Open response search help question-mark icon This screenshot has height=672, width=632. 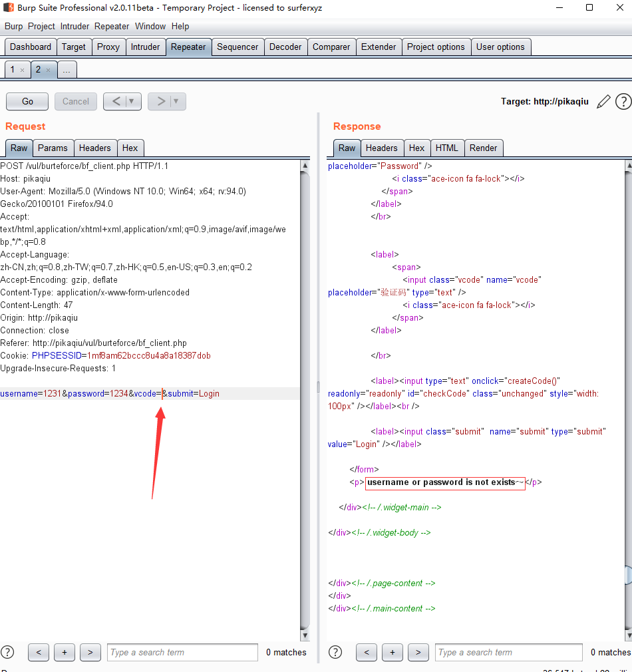[x=335, y=652]
